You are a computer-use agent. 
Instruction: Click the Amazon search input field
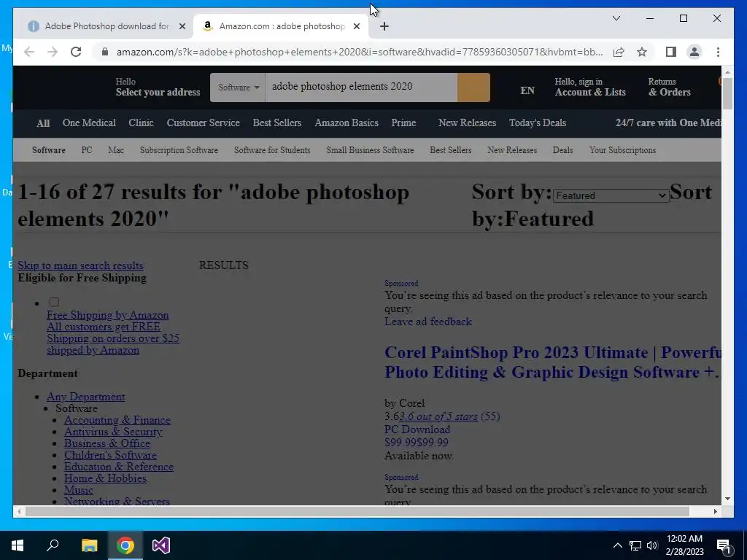pyautogui.click(x=361, y=87)
